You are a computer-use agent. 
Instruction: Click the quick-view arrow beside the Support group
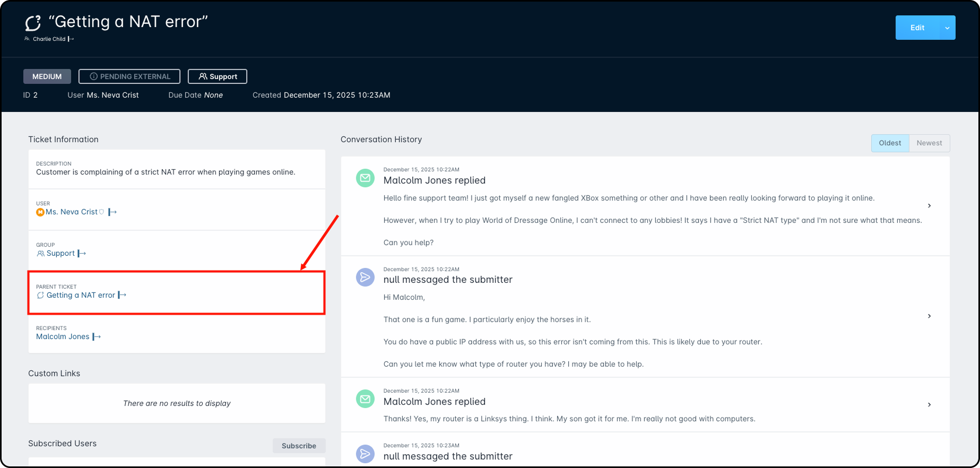82,254
